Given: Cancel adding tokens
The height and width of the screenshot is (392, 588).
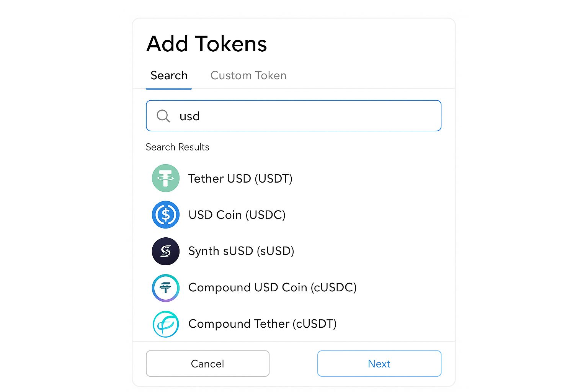Looking at the screenshot, I should (207, 364).
